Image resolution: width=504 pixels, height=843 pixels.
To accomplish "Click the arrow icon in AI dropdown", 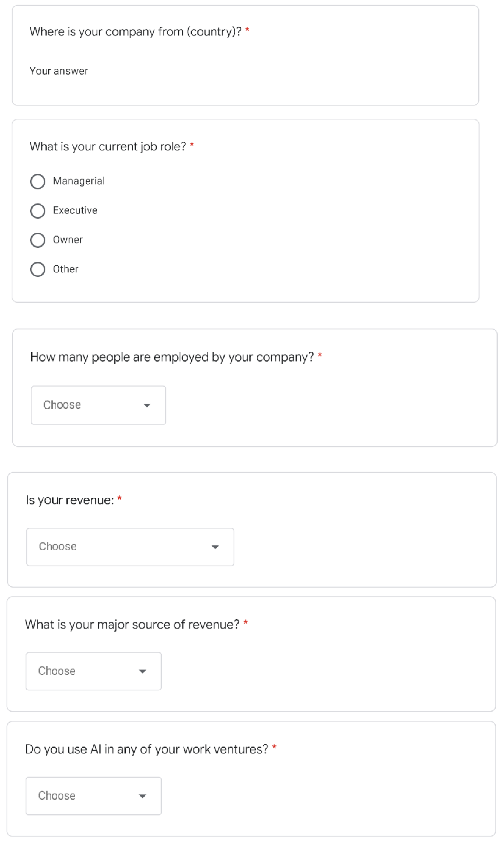I will (x=143, y=796).
